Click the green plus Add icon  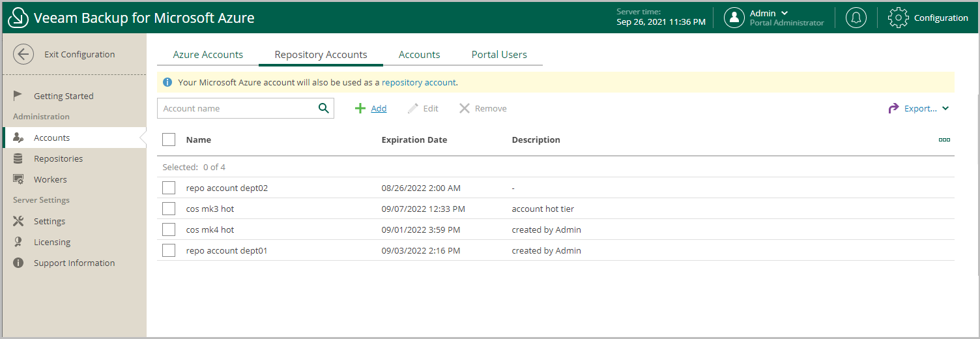360,108
